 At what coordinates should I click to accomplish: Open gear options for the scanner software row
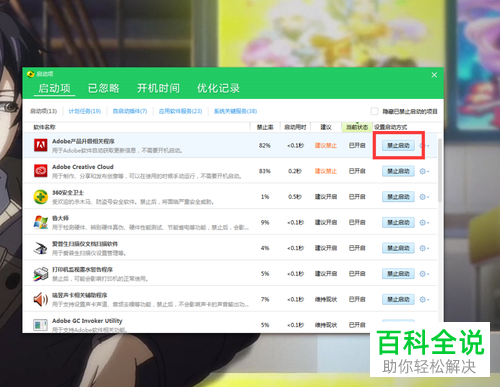[424, 248]
